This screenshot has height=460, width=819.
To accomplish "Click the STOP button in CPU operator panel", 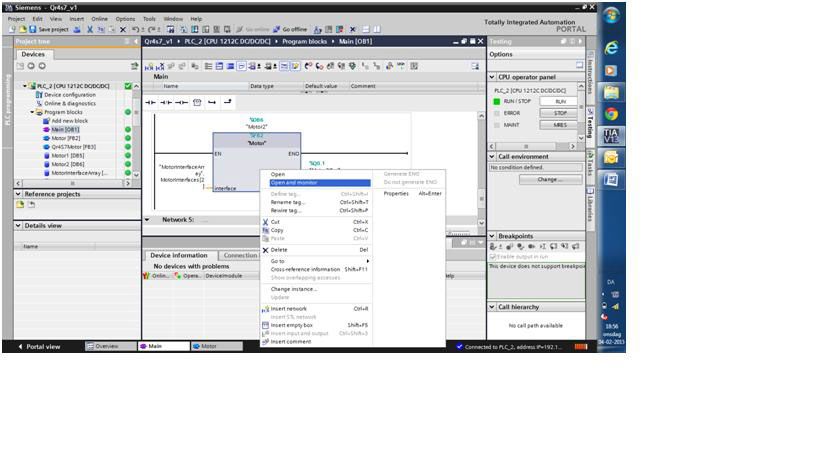I will pyautogui.click(x=559, y=113).
